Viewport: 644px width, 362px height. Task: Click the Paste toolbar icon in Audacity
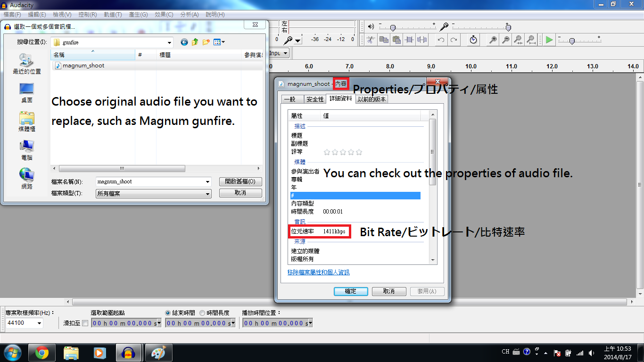pyautogui.click(x=396, y=40)
